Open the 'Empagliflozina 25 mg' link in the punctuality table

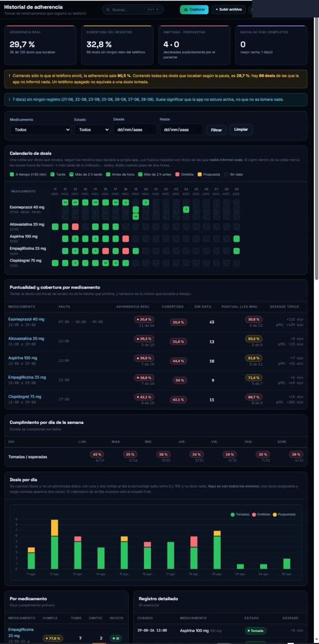tap(27, 377)
